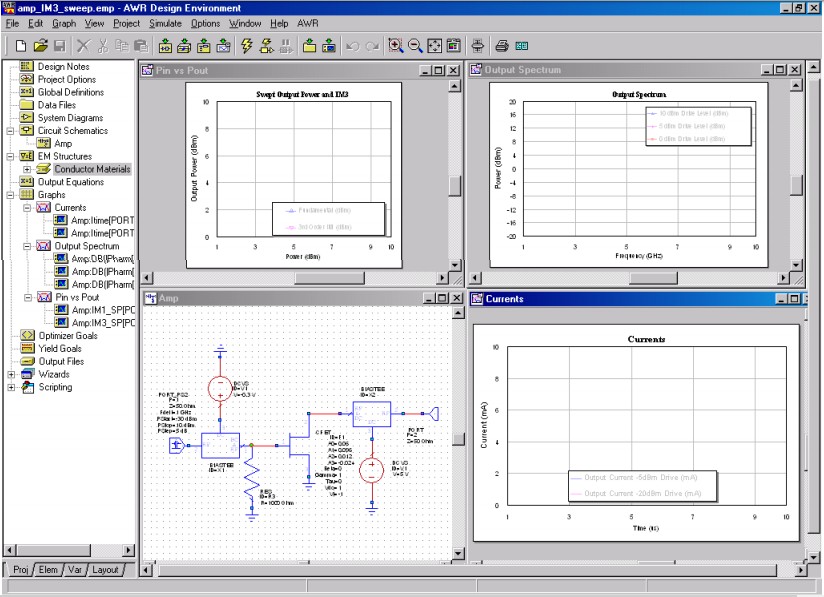Expand the Conductor Materials tree node
Image resolution: width=824 pixels, height=597 pixels.
(x=27, y=169)
